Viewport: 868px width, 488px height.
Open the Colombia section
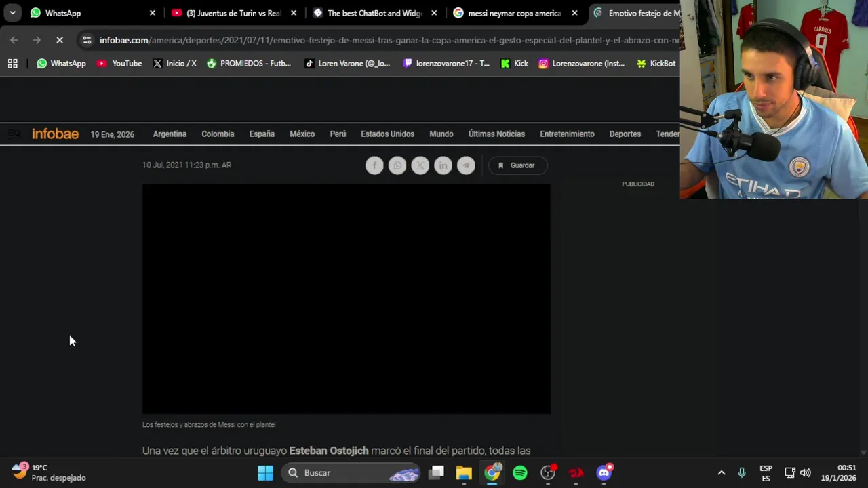click(218, 134)
